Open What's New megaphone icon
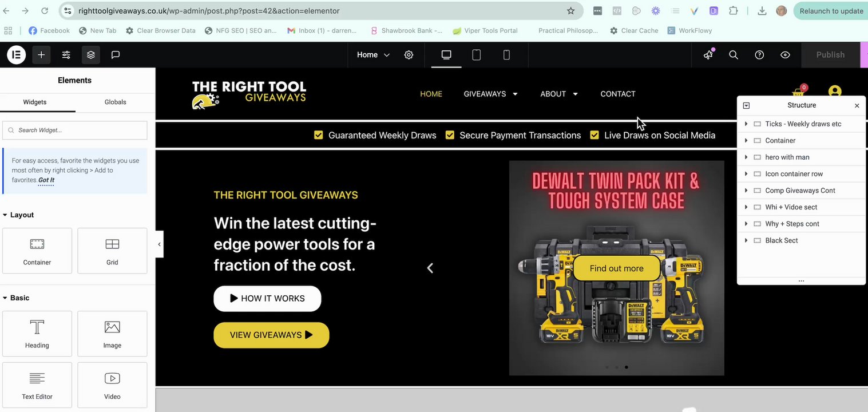This screenshot has width=868, height=412. point(708,54)
